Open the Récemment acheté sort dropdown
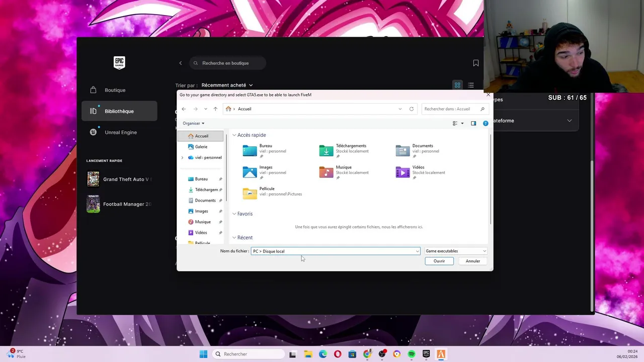 coord(227,85)
